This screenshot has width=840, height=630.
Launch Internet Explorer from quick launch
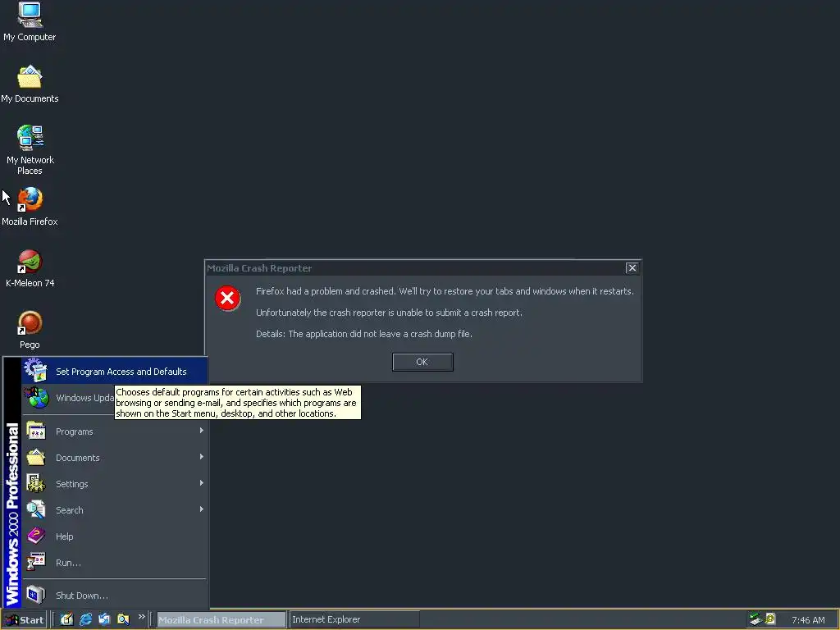coord(85,619)
